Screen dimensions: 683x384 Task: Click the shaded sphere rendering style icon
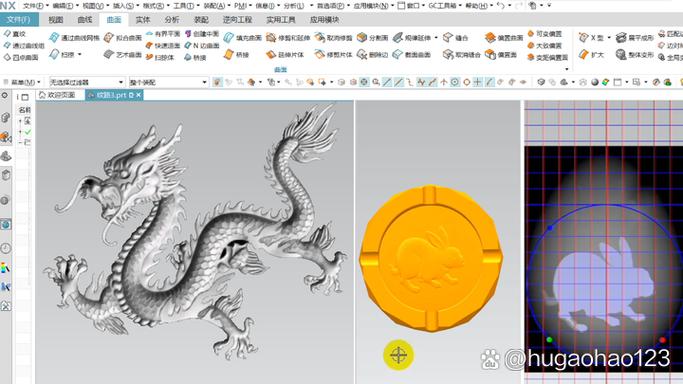(x=595, y=82)
